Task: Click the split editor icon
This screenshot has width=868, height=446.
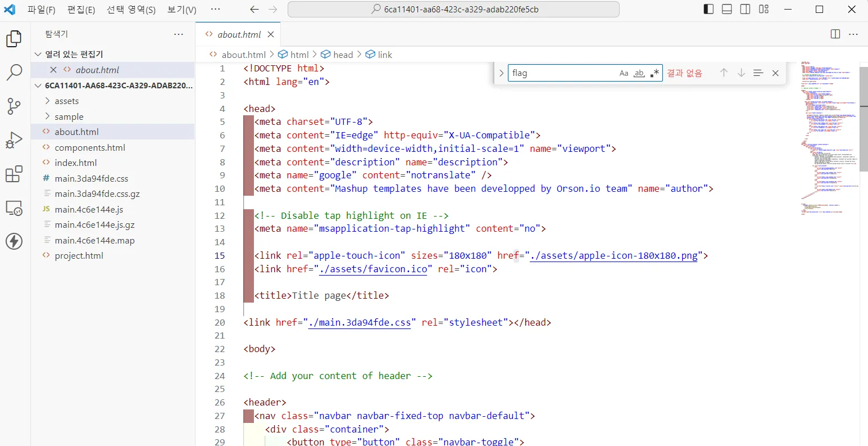Action: [835, 34]
